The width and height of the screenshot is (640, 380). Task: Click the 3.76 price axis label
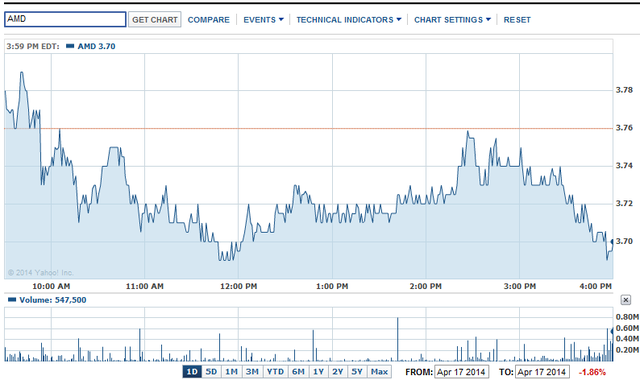(624, 128)
